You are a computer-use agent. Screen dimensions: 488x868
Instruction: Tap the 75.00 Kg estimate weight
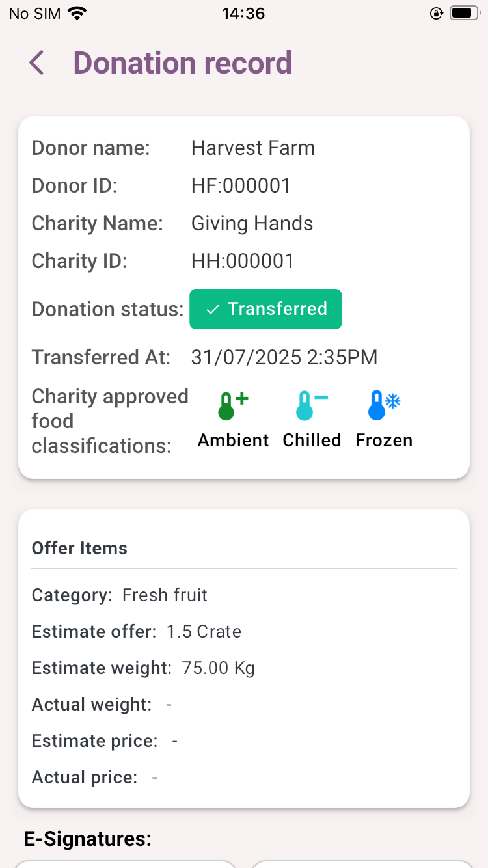click(x=218, y=668)
